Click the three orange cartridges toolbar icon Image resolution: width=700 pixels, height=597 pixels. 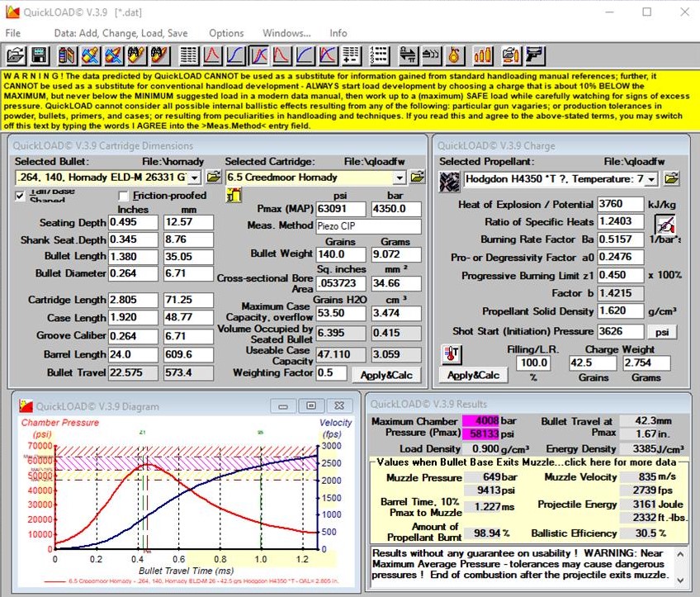[x=483, y=56]
